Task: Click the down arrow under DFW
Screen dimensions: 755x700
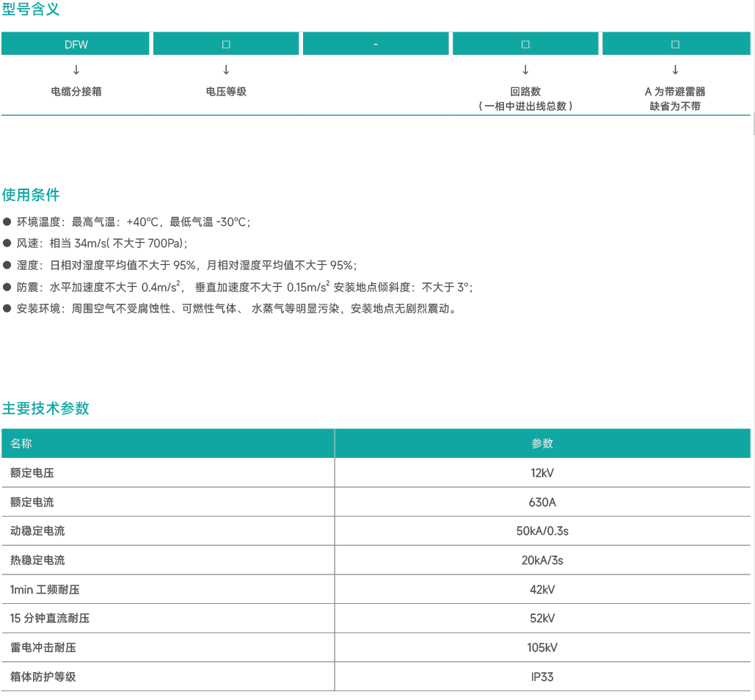Action: [76, 70]
